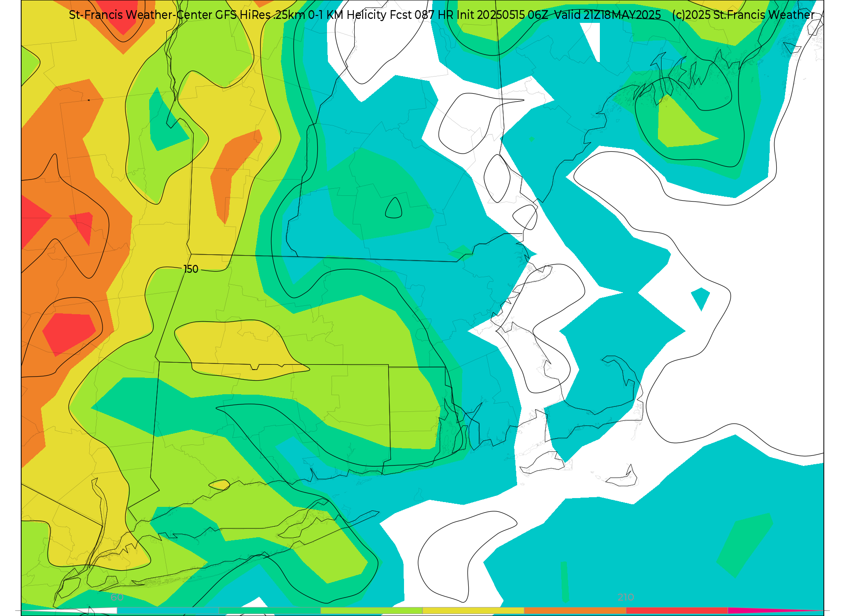Viewport: 845px width, 616px height.
Task: Click the 60 label above the color bar
Action: [x=117, y=597]
